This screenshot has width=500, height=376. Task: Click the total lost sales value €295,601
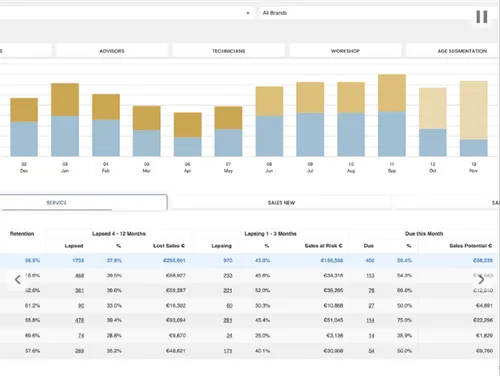pos(174,260)
